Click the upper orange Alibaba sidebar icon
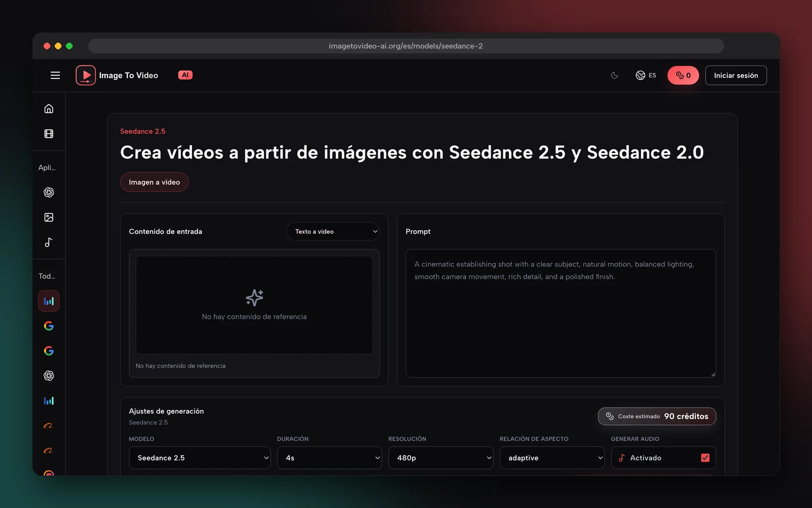This screenshot has height=508, width=812. pyautogui.click(x=49, y=426)
